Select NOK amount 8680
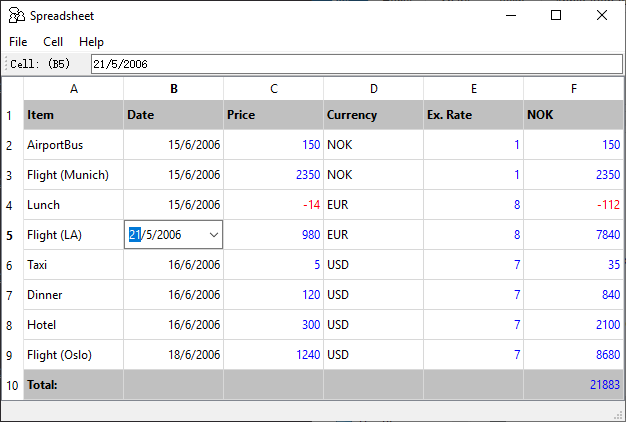The height and width of the screenshot is (422, 626). (573, 355)
